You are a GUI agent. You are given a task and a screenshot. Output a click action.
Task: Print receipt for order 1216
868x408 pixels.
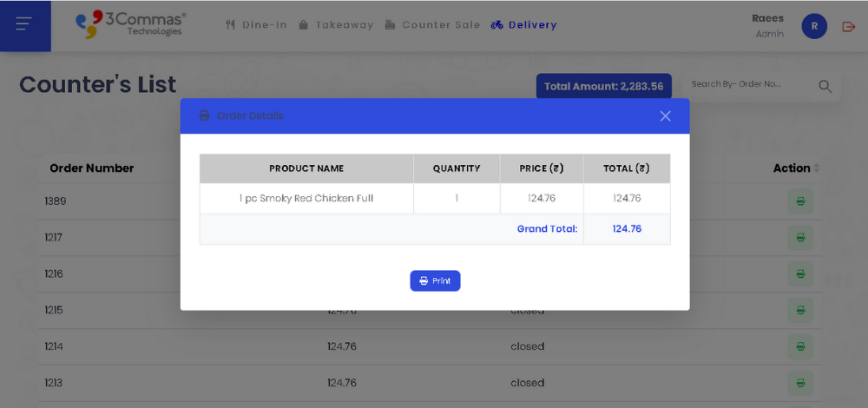[800, 273]
